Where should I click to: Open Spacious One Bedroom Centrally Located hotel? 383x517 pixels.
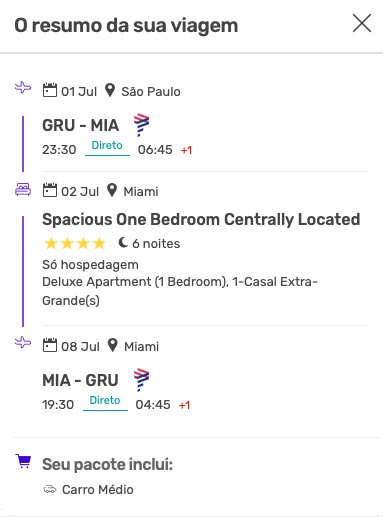coord(201,220)
